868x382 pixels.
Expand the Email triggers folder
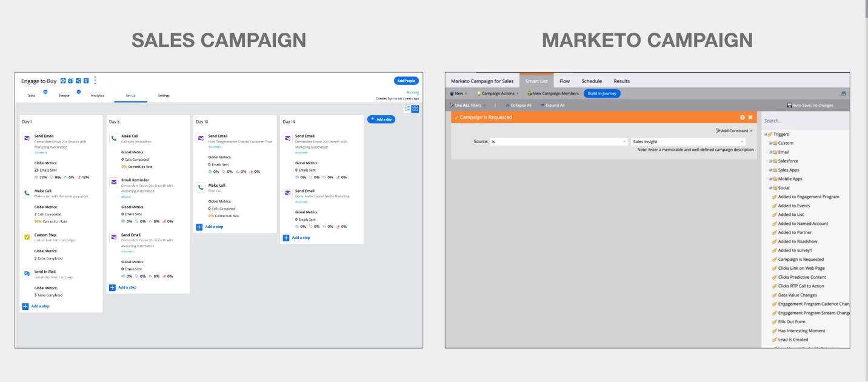point(770,152)
